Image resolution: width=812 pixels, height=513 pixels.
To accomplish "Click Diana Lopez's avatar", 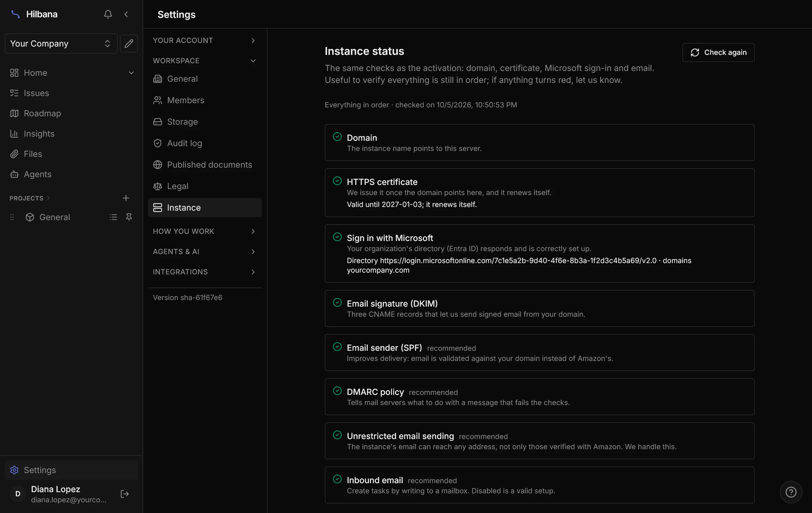I will 18,494.
